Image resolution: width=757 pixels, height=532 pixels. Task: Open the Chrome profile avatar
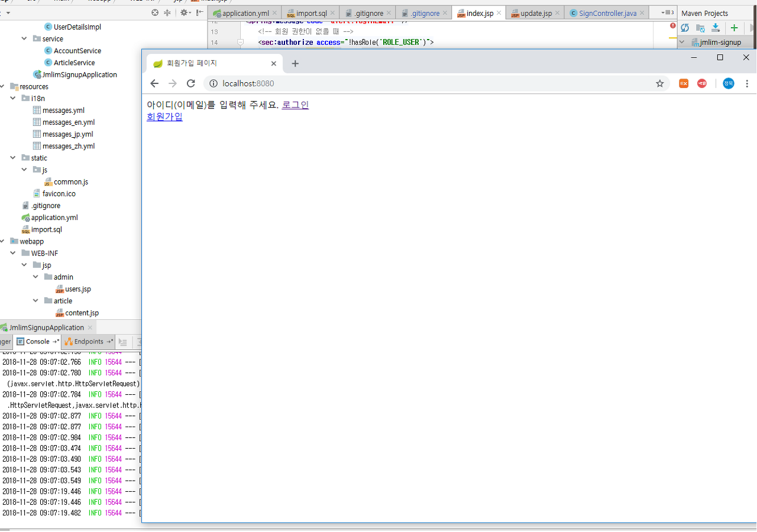[x=728, y=83]
